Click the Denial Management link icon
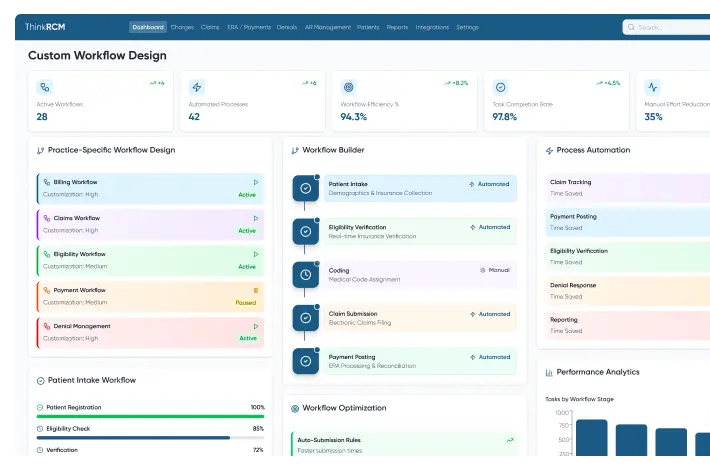Screen dimensions: 710x470 click(47, 326)
